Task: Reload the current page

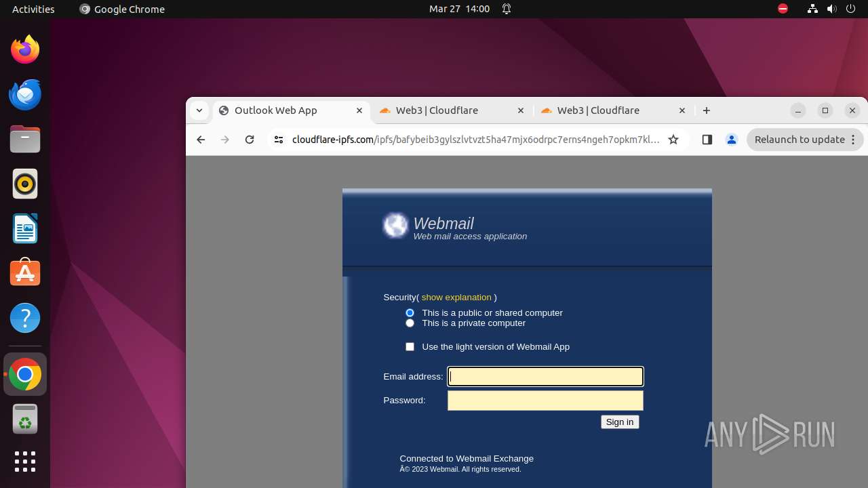Action: 250,140
